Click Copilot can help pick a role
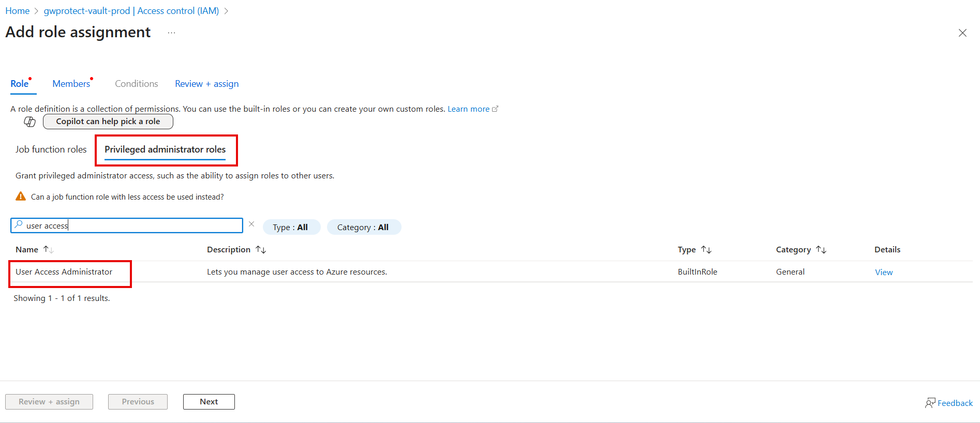Screen dimensions: 980x423 coord(108,122)
